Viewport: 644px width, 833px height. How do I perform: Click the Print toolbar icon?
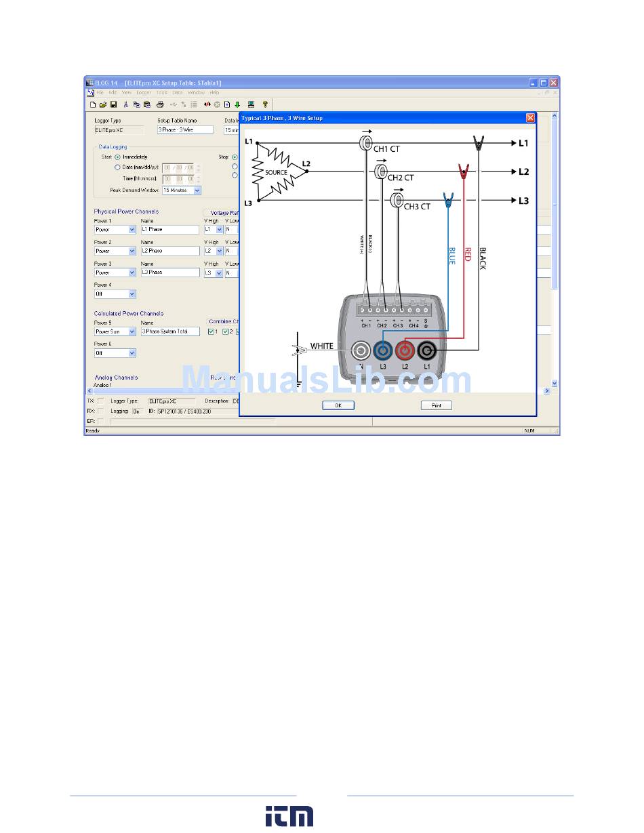pyautogui.click(x=160, y=105)
